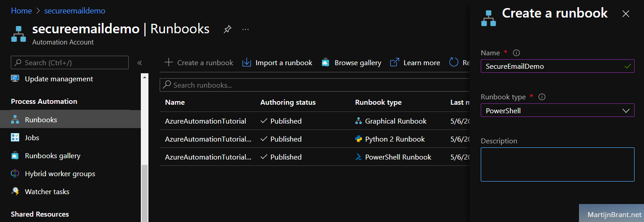Open the more options ellipsis in the header
The image size is (644, 222).
click(245, 29)
